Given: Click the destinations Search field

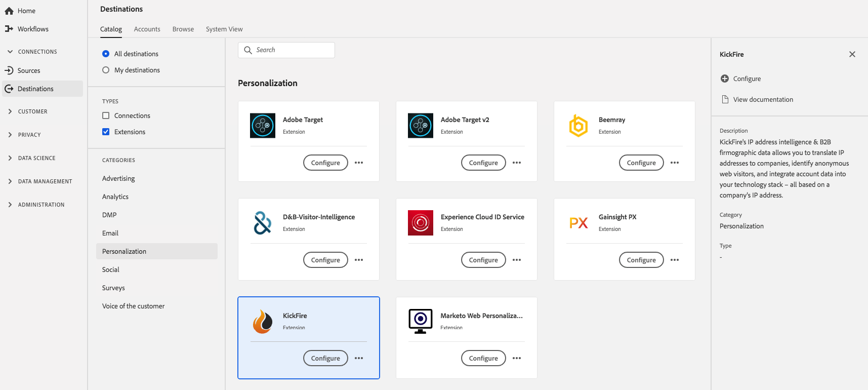Looking at the screenshot, I should pos(286,50).
